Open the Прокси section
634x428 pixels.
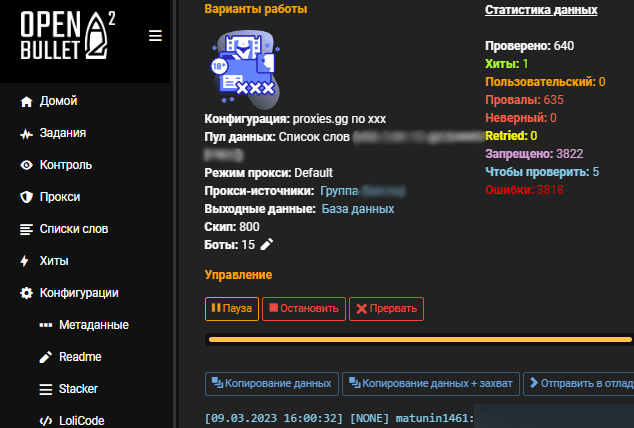point(60,197)
